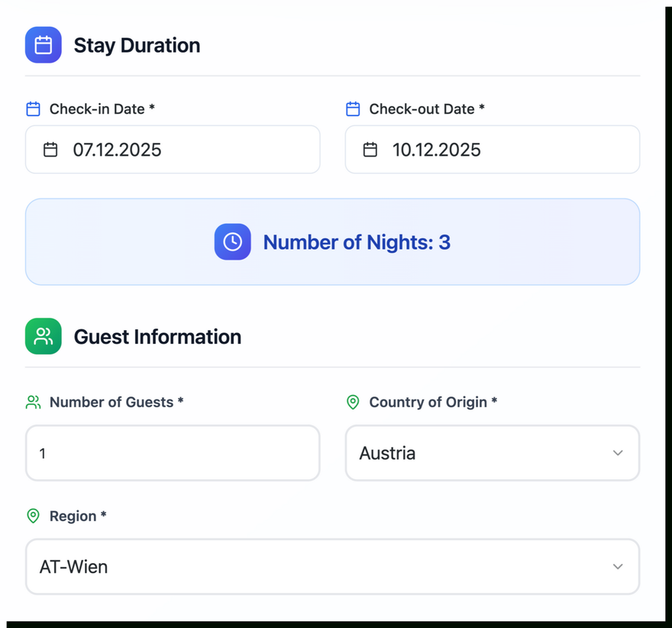Click small calendar icon next to Check-in Date label
This screenshot has width=672, height=628.
pos(33,109)
